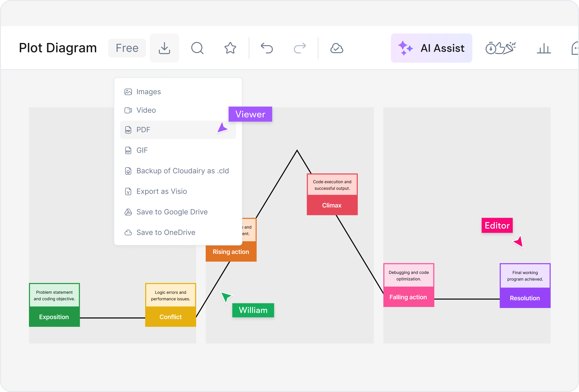Click the Free plan badge
The height and width of the screenshot is (392, 579).
point(127,48)
